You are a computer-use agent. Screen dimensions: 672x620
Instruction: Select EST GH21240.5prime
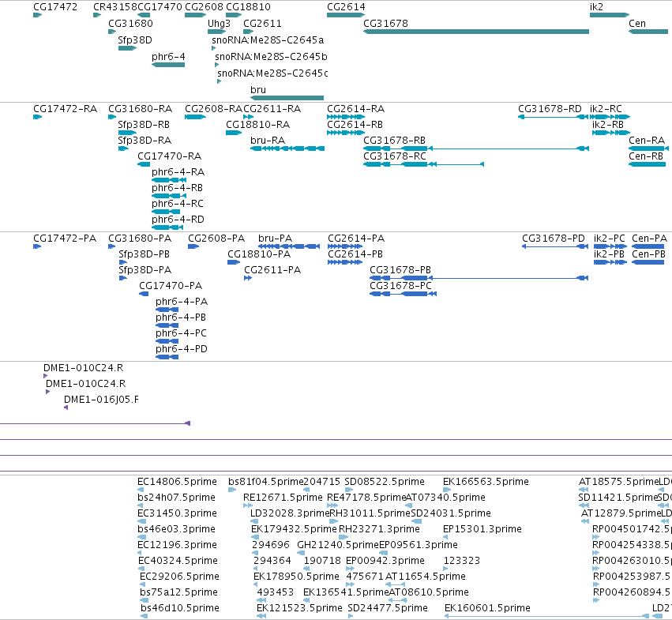[338, 545]
